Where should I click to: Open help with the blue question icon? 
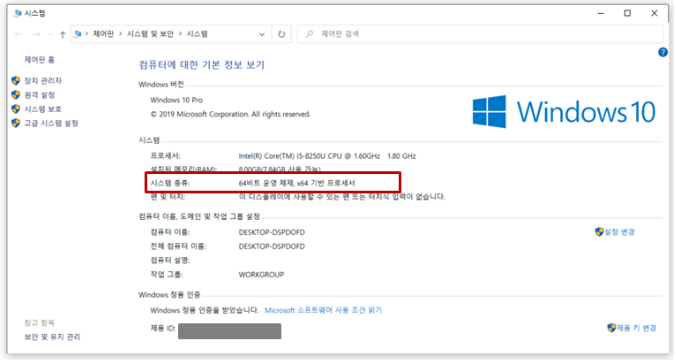pyautogui.click(x=663, y=53)
